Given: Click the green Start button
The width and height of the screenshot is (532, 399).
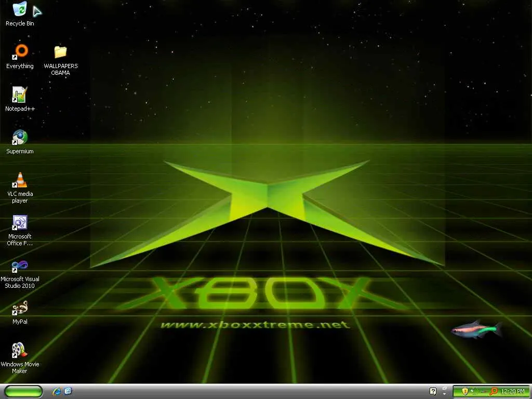Looking at the screenshot, I should (23, 392).
